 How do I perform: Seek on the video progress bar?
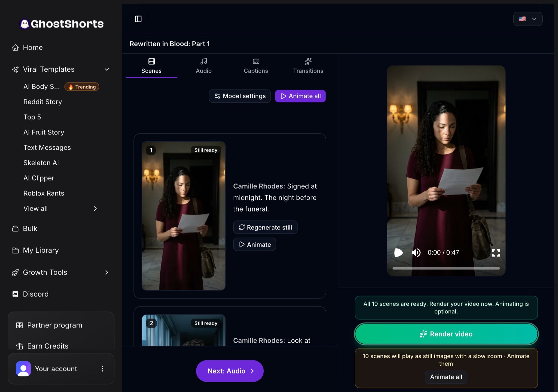tap(446, 268)
